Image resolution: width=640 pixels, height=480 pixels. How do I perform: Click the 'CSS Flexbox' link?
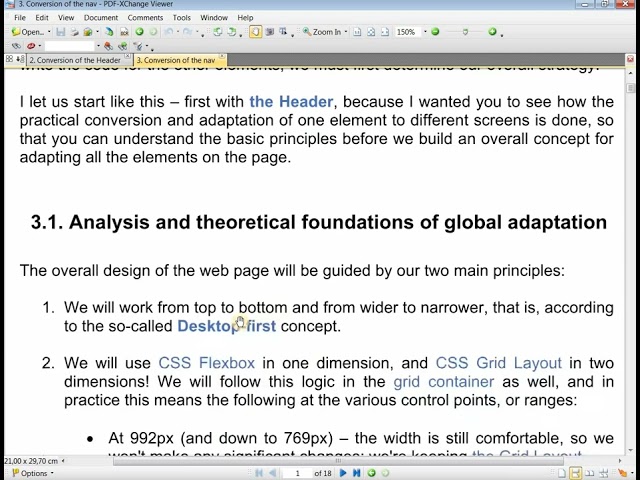[207, 363]
